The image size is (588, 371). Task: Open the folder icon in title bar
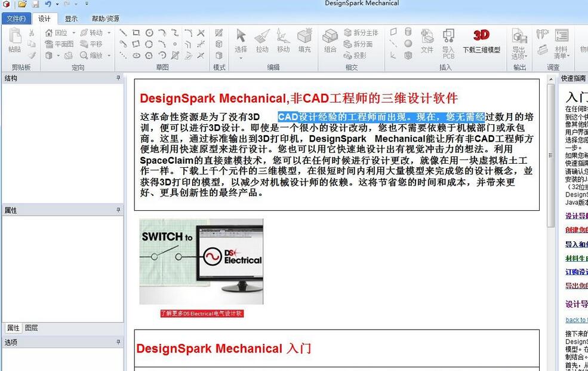coord(23,4)
